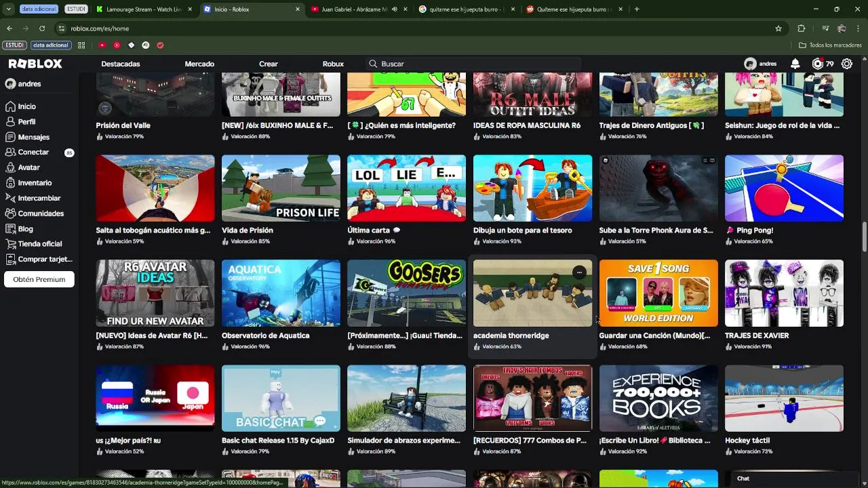
Task: Open the Roblox logo home link
Action: (x=35, y=64)
